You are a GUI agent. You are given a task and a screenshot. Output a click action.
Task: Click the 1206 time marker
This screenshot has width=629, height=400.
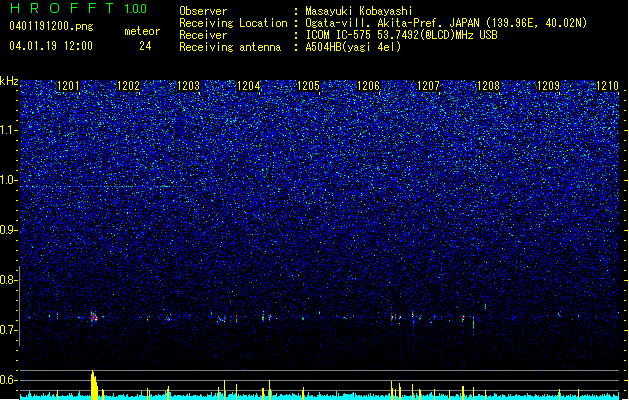coord(368,86)
